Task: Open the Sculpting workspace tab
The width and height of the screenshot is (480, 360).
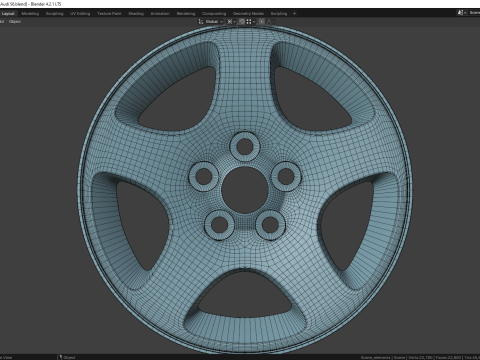Action: click(54, 14)
